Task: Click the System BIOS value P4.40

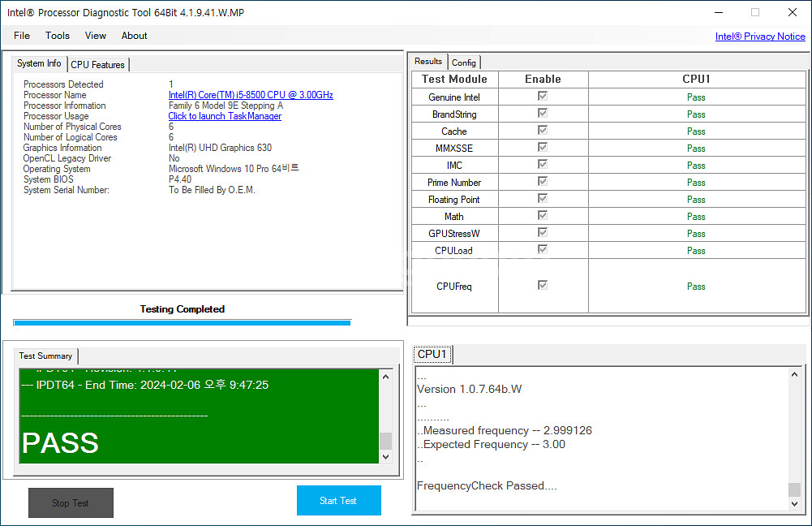Action: tap(180, 179)
